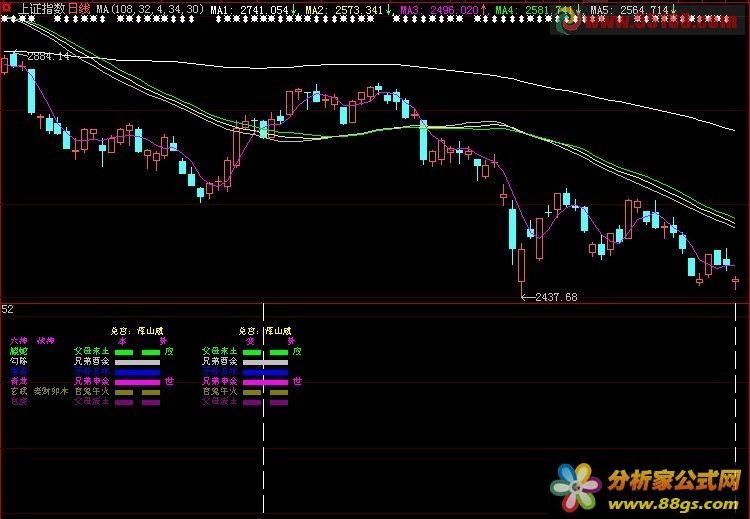Click the 2884.14 high price label
Screen dimensions: 750x519
point(48,56)
